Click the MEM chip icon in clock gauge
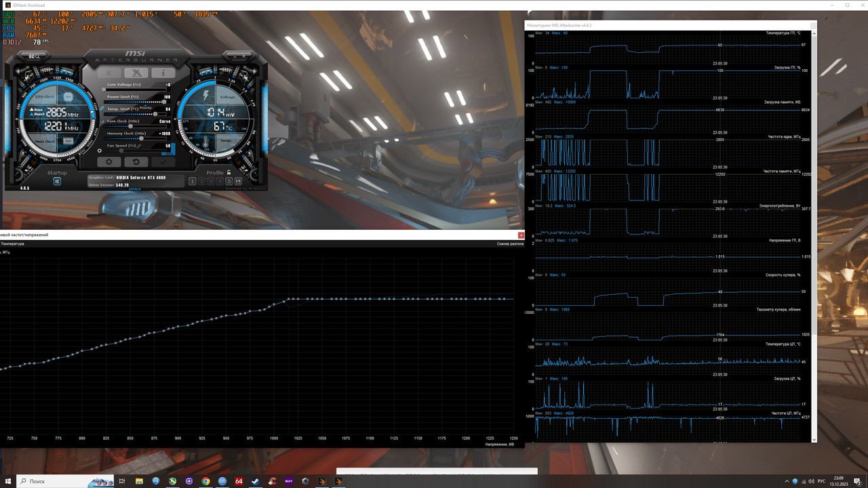This screenshot has height=488, width=868. coord(68,140)
